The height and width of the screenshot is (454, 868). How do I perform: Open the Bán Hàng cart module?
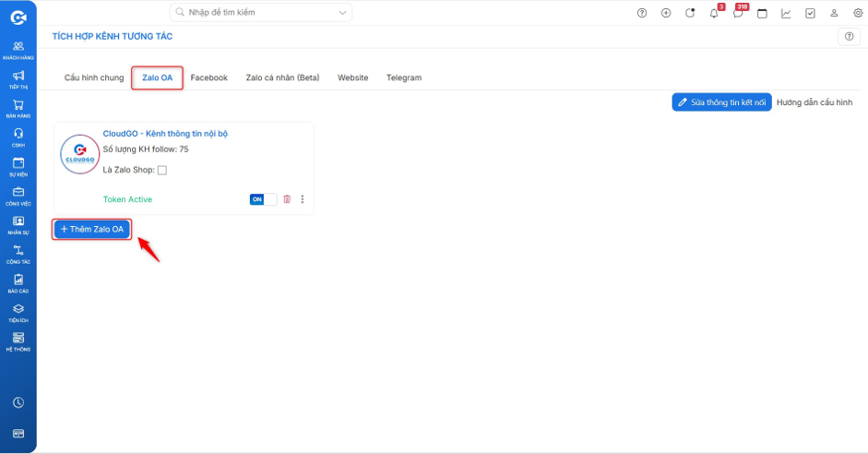(x=18, y=109)
